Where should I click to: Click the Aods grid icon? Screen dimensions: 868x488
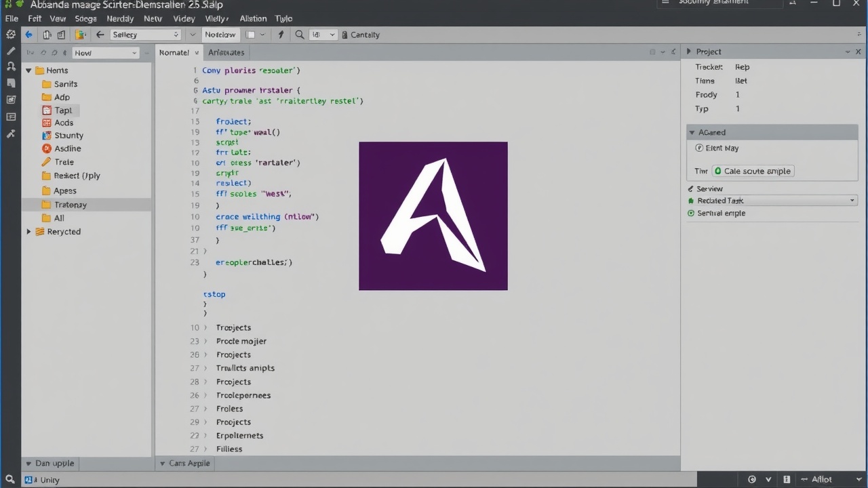point(47,123)
